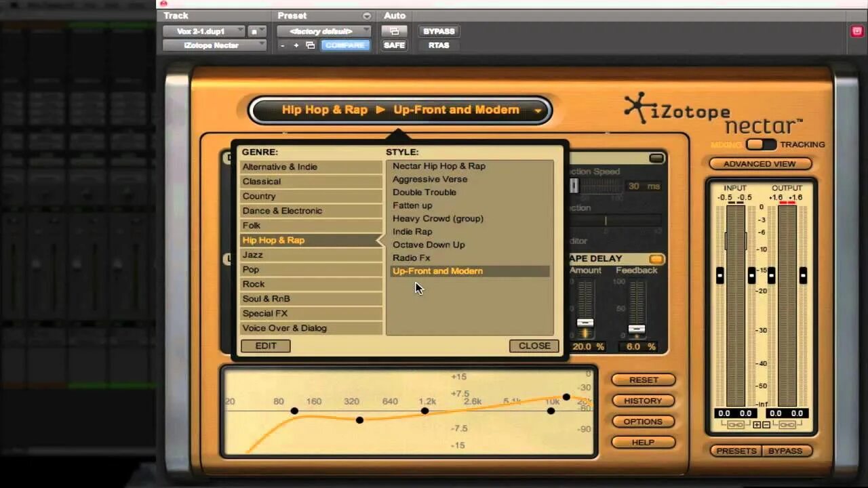Image resolution: width=868 pixels, height=488 pixels.
Task: Click the iZotope Nectar logo
Action: coord(713,113)
